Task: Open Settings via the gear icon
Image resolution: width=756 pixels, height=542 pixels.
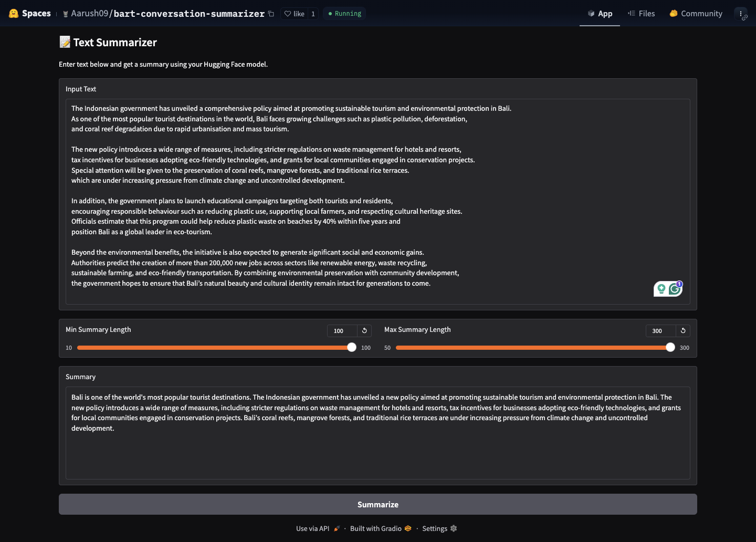Action: pos(454,528)
